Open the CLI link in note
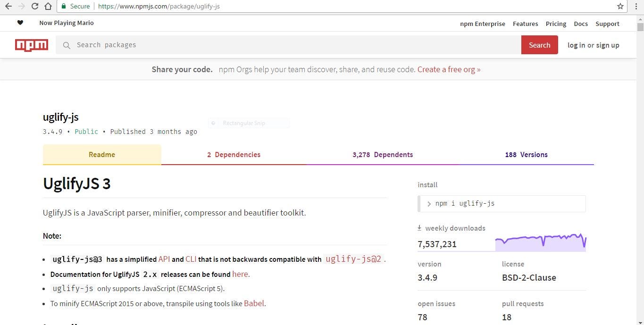The image size is (644, 325). pos(191,259)
